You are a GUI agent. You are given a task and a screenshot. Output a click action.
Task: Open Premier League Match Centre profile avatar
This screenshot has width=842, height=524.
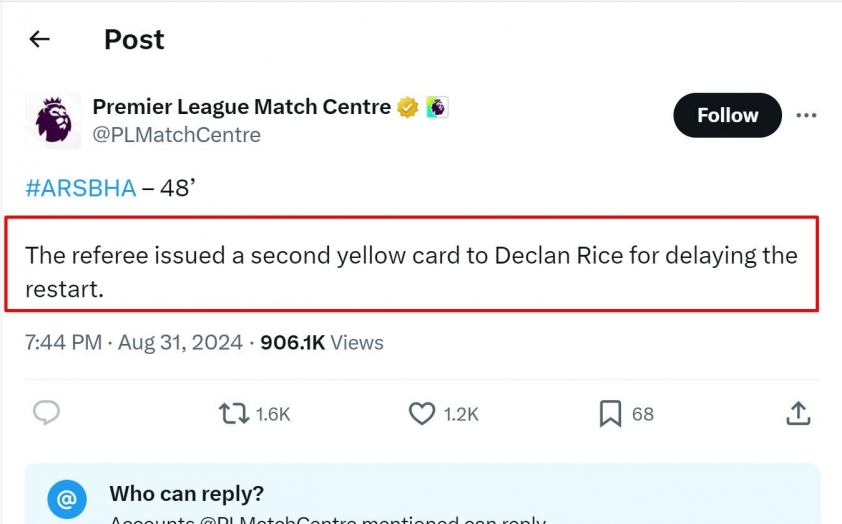(53, 121)
